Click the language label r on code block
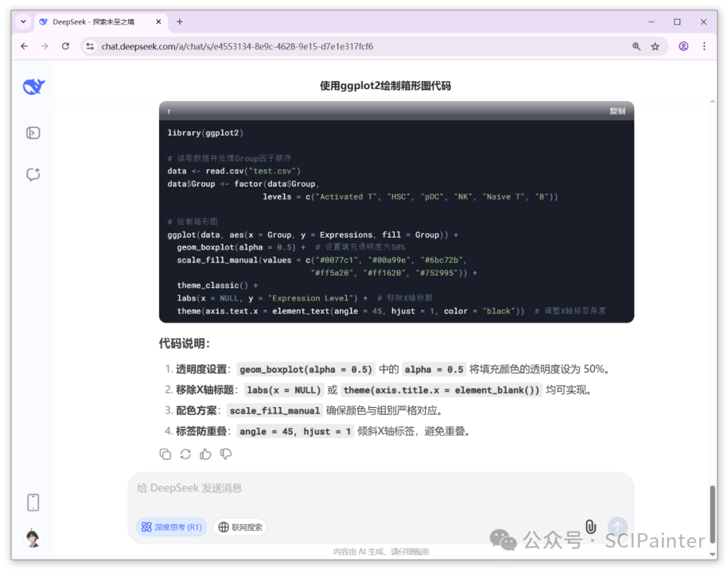Screen dimensions: 728x570 tap(169, 111)
